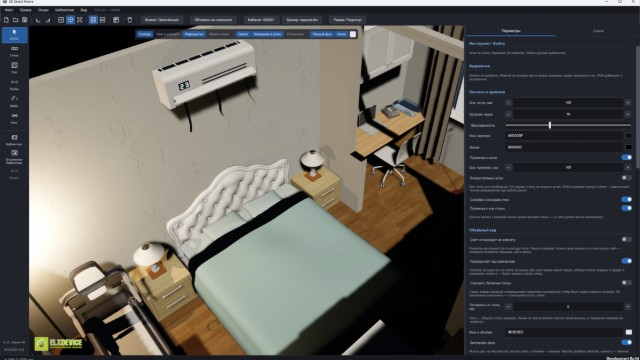
Task: Click the Перекрытия button in viewport overlay bar
Action: [x=194, y=34]
